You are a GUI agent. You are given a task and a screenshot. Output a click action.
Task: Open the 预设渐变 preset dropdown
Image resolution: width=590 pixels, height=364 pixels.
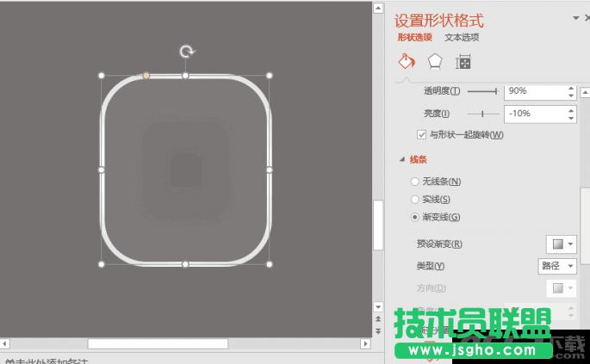[x=561, y=244]
